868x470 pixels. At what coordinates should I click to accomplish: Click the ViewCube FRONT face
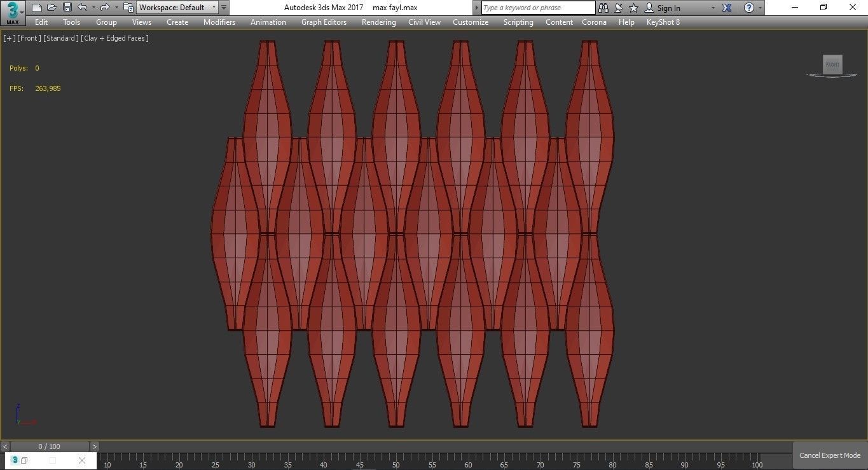click(x=832, y=64)
